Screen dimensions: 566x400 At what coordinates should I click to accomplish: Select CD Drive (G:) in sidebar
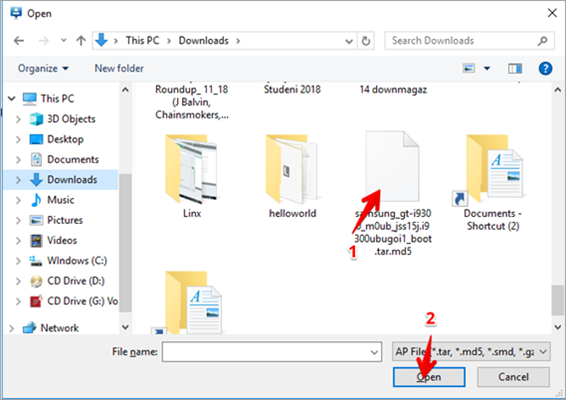tap(82, 301)
